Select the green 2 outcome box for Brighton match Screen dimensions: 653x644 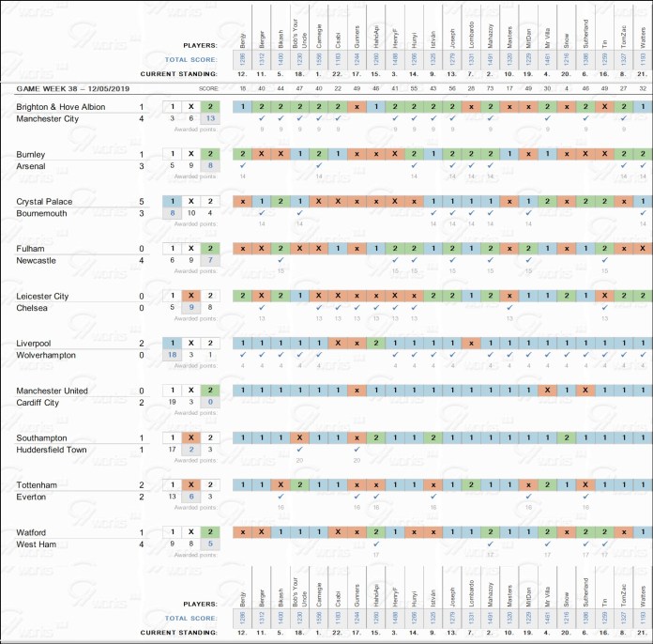(x=211, y=107)
